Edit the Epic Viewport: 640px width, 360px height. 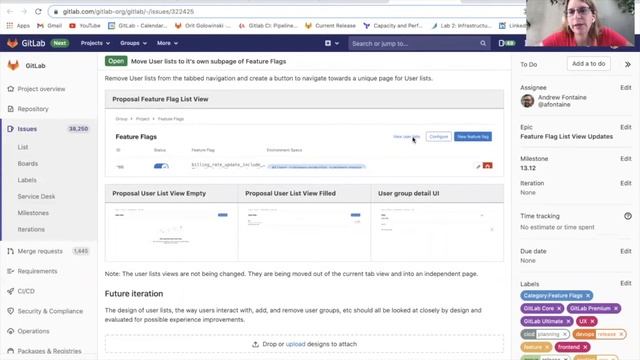coord(626,127)
